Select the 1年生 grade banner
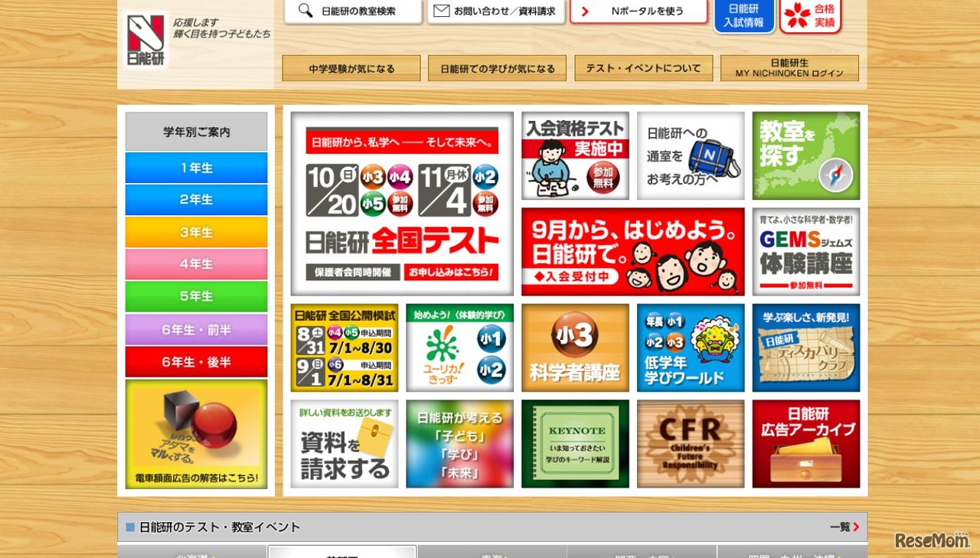This screenshot has width=980, height=558. (x=196, y=167)
